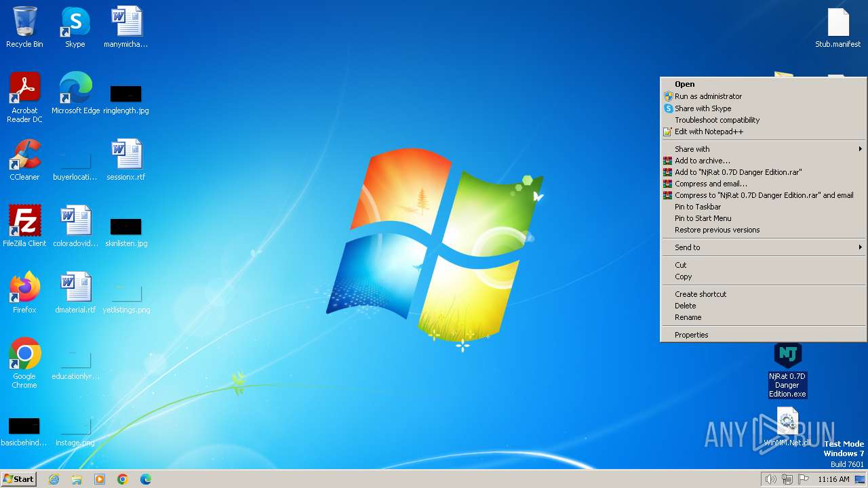868x488 pixels.
Task: Click the Start button
Action: (18, 479)
